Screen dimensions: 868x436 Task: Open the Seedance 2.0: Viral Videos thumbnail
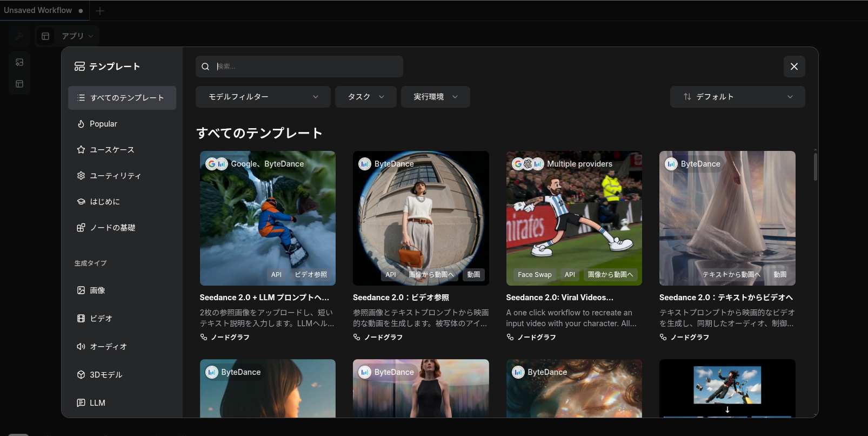(574, 218)
